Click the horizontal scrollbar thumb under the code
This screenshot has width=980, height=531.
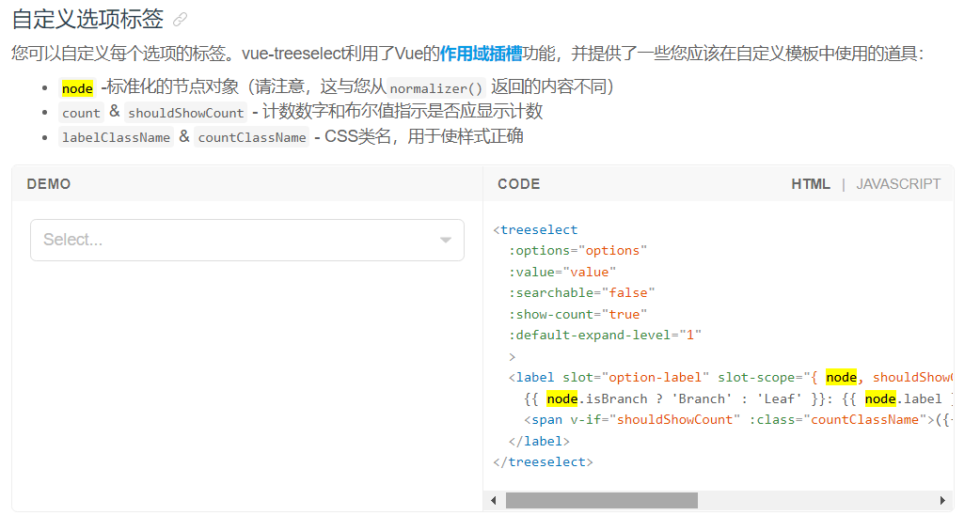coord(601,501)
